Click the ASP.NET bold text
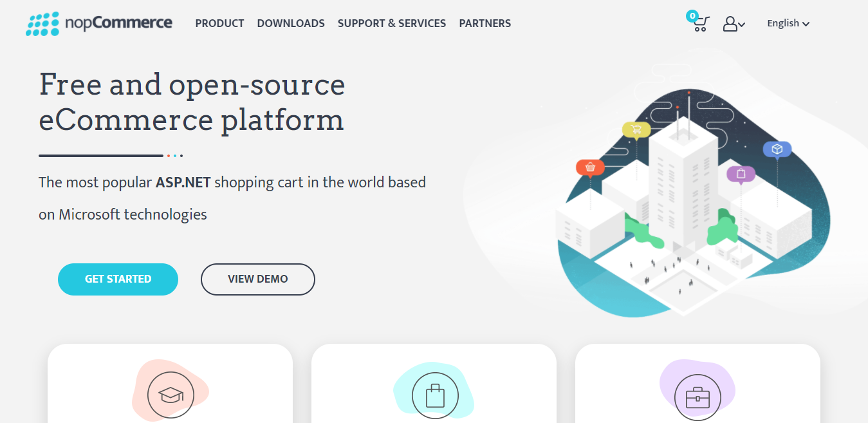 (183, 182)
